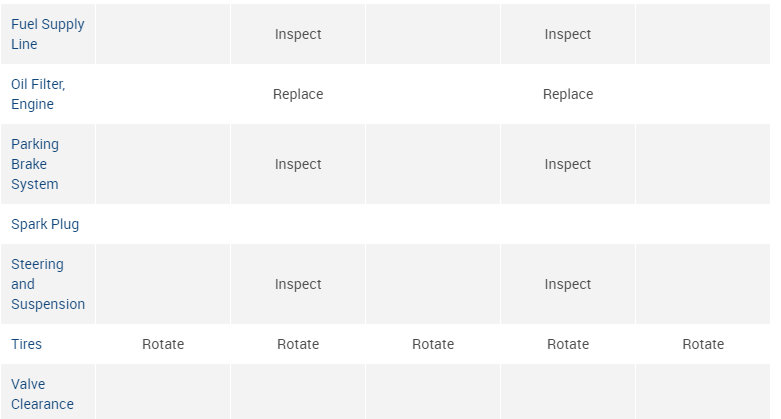Select the second Replace cell for Oil Filter
The image size is (781, 419).
(568, 94)
